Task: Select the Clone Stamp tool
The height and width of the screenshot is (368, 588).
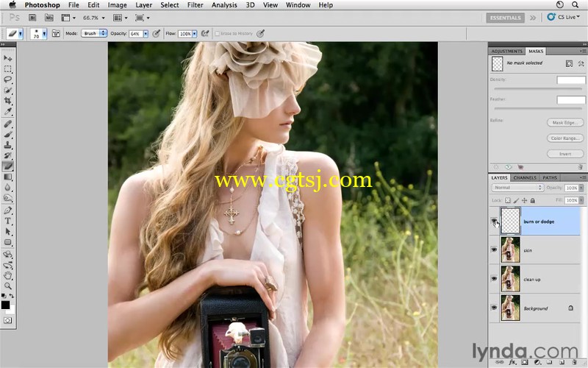Action: point(8,144)
